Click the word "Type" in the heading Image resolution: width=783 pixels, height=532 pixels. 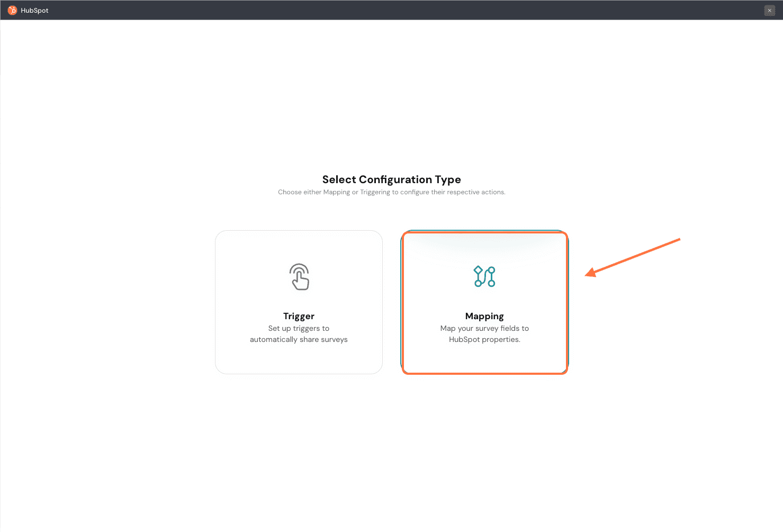click(448, 179)
